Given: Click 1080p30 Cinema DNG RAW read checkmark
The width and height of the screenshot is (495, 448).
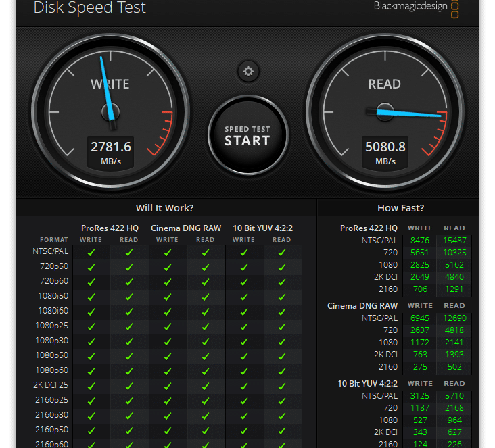Looking at the screenshot, I should [206, 342].
